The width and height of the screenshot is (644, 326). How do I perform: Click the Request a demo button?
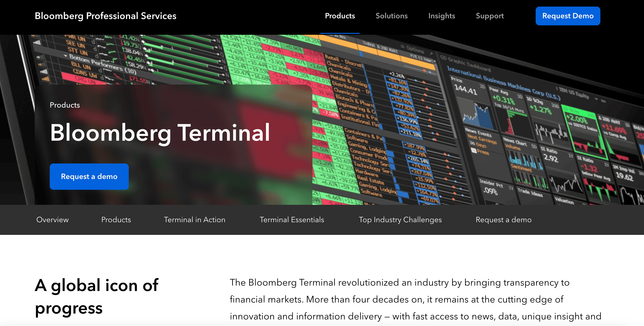[x=89, y=176]
